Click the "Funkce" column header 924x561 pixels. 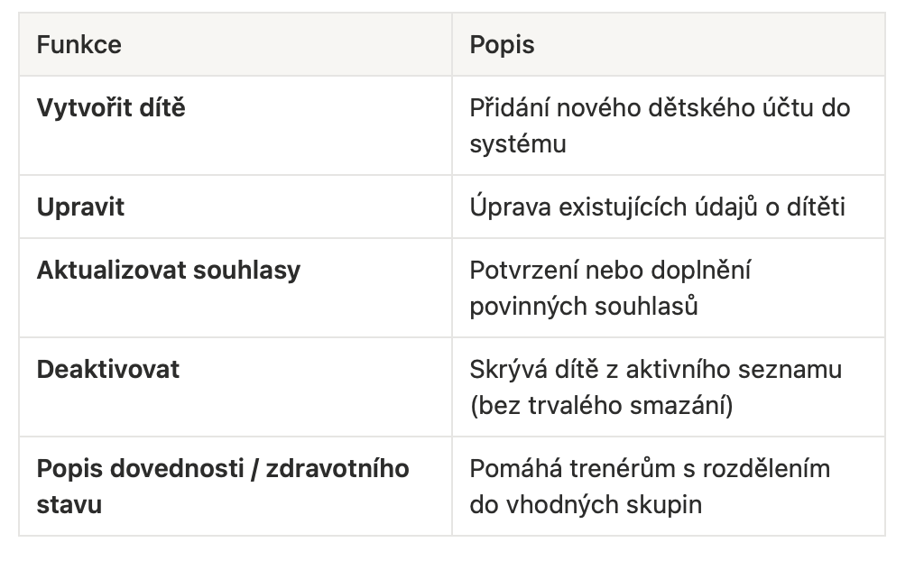79,44
